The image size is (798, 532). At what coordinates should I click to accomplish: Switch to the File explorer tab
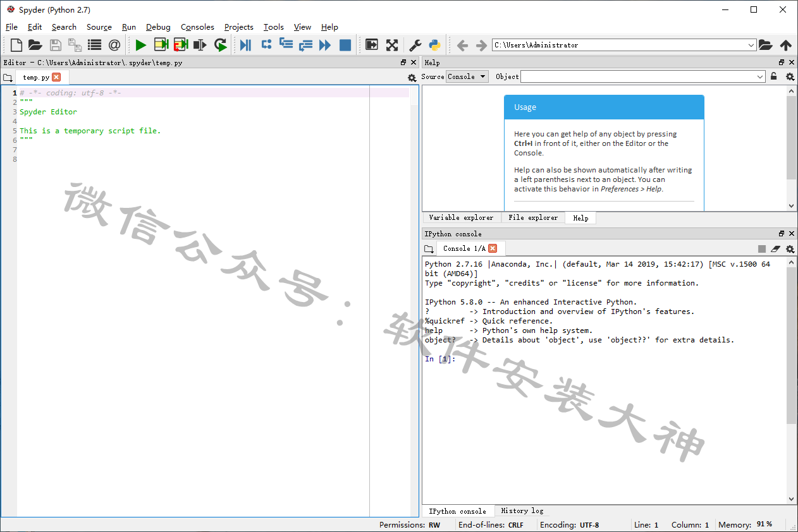point(533,217)
